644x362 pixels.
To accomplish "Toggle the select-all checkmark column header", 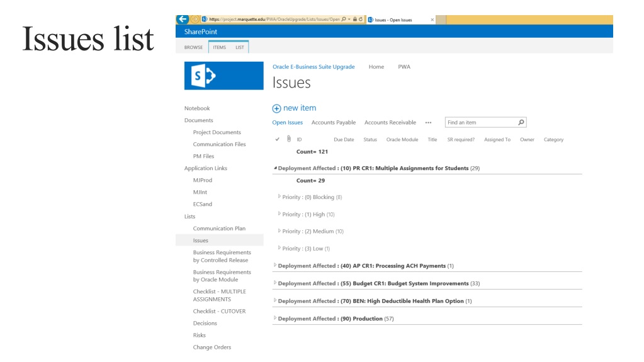I will tap(277, 139).
